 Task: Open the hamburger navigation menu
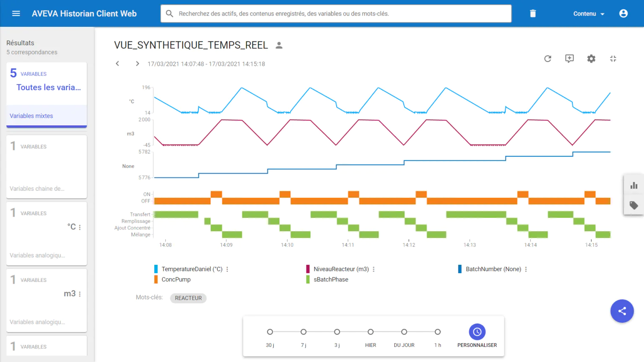pyautogui.click(x=16, y=13)
